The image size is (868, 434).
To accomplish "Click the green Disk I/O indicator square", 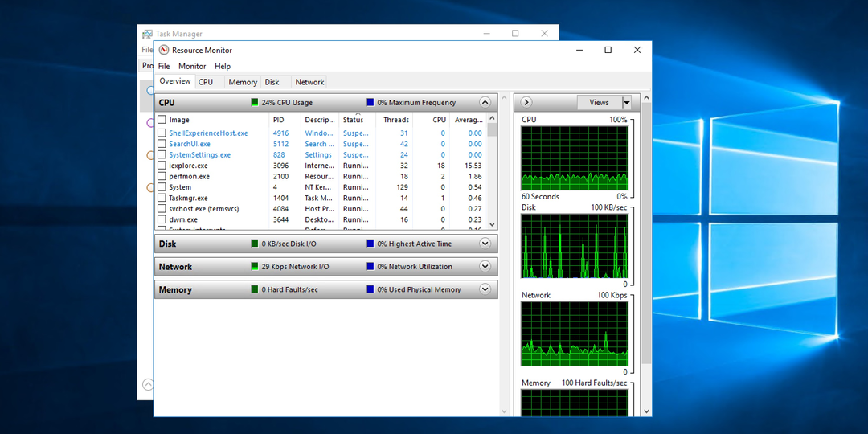I will pos(255,244).
